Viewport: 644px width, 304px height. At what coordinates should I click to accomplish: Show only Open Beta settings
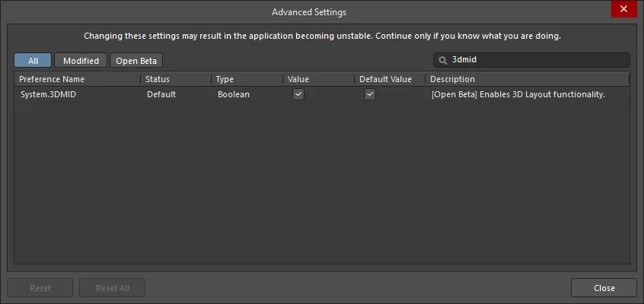pyautogui.click(x=136, y=60)
